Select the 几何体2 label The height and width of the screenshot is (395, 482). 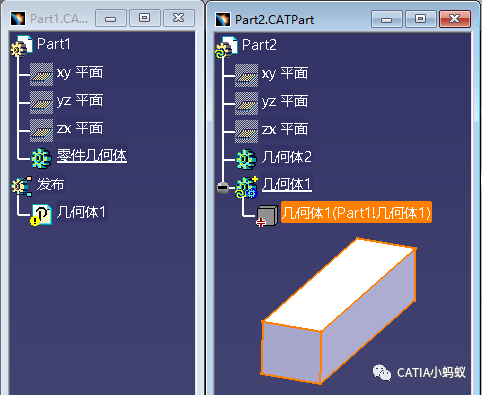[x=287, y=157]
